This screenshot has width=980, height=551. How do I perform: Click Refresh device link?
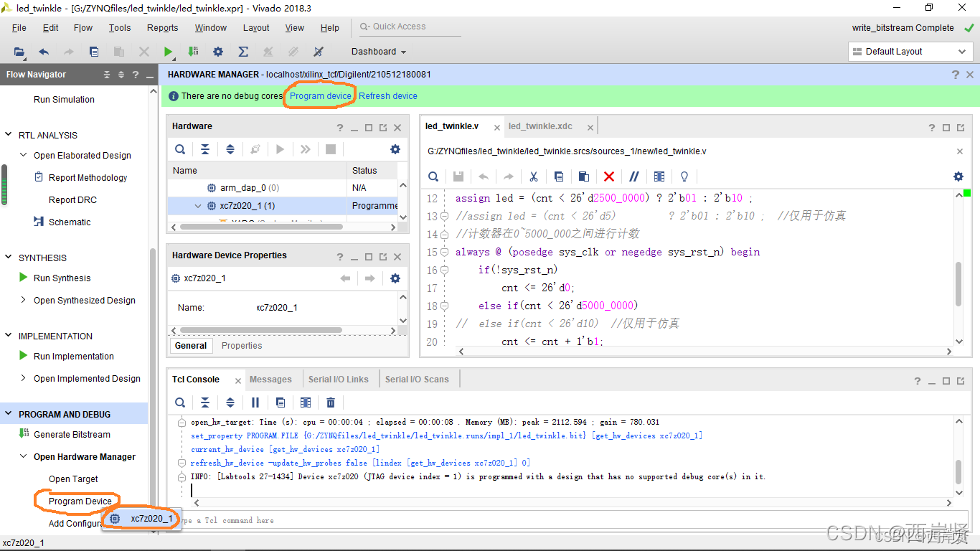(388, 96)
